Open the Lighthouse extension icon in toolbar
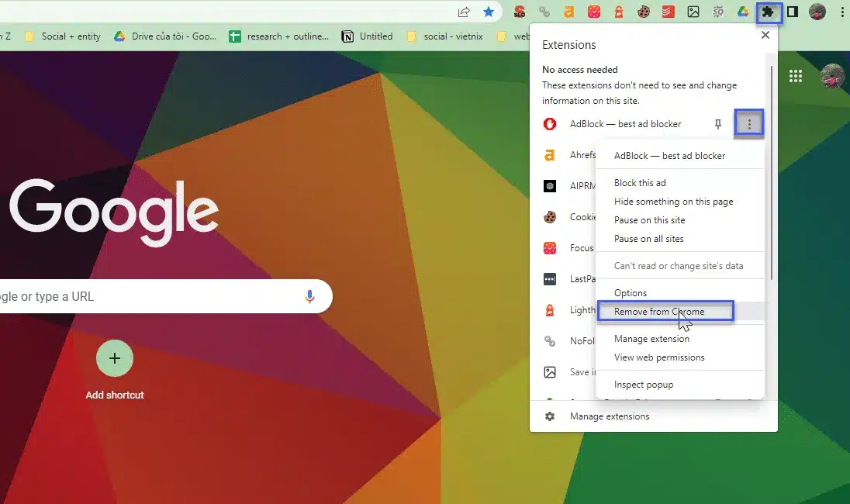This screenshot has height=504, width=850. pyautogui.click(x=619, y=12)
